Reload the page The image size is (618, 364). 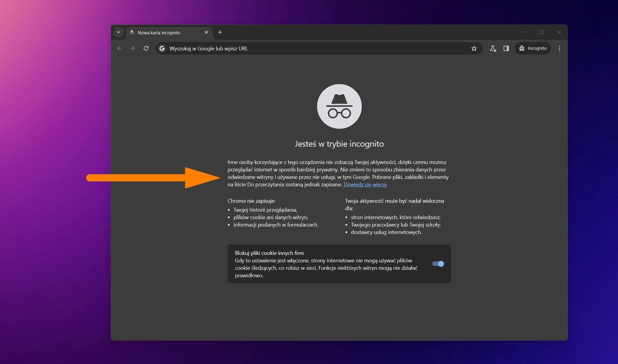click(146, 48)
